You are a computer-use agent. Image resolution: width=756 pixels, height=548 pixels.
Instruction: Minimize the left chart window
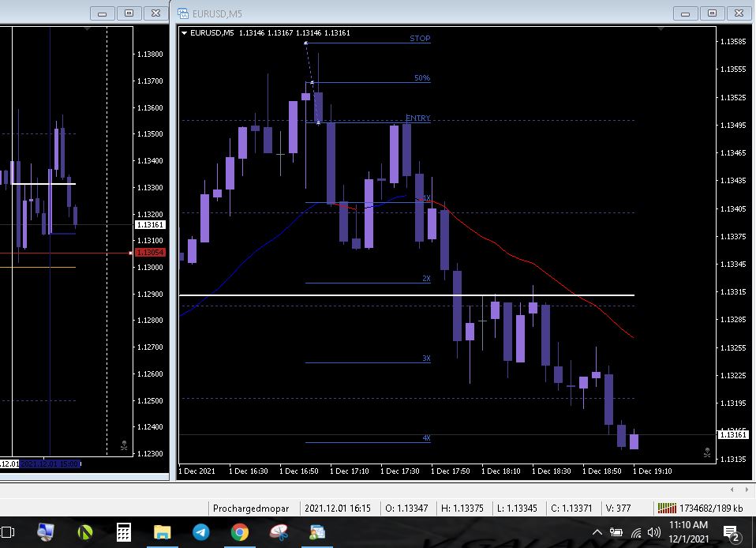click(x=103, y=13)
